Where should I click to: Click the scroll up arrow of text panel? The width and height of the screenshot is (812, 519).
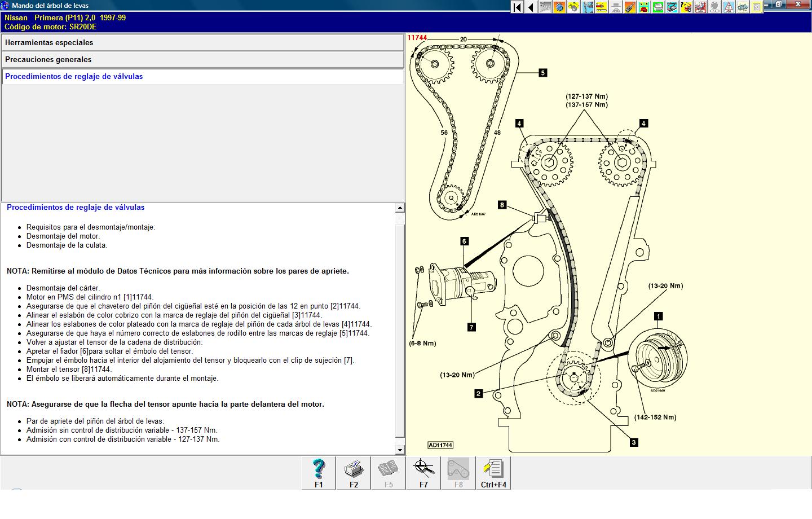point(400,208)
